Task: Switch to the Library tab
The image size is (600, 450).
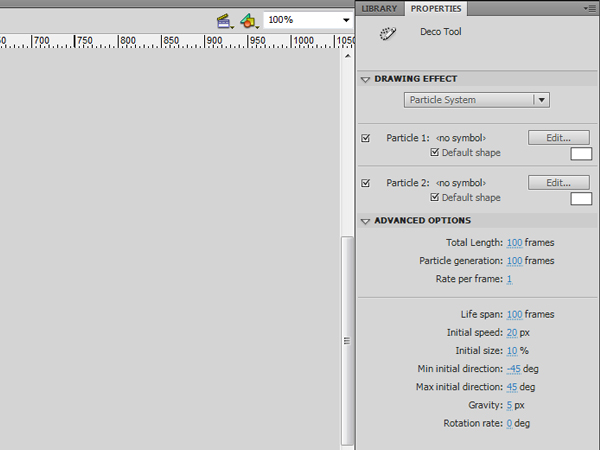Action: click(x=379, y=8)
